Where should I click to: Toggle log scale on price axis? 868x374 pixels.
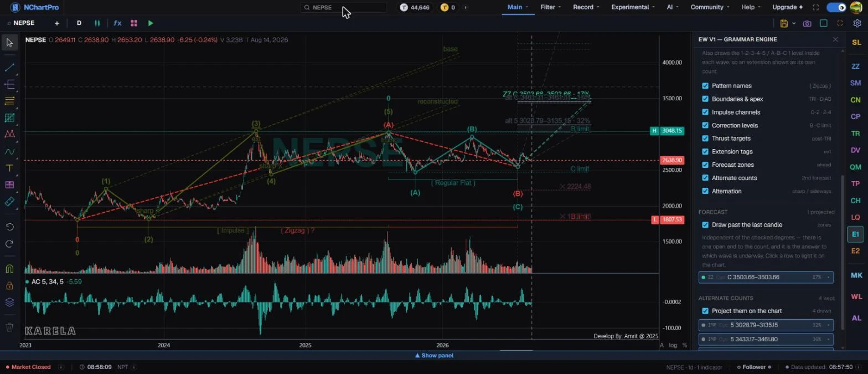click(673, 345)
